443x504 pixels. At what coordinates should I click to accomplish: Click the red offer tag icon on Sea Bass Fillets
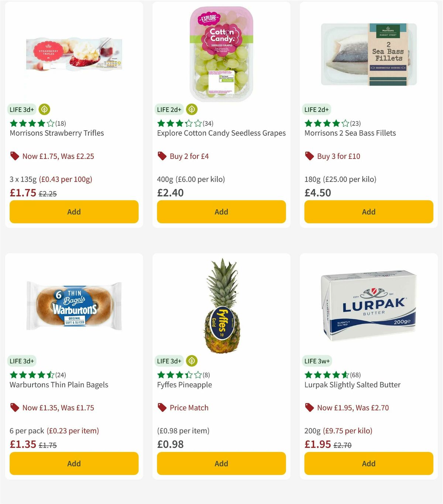[309, 156]
